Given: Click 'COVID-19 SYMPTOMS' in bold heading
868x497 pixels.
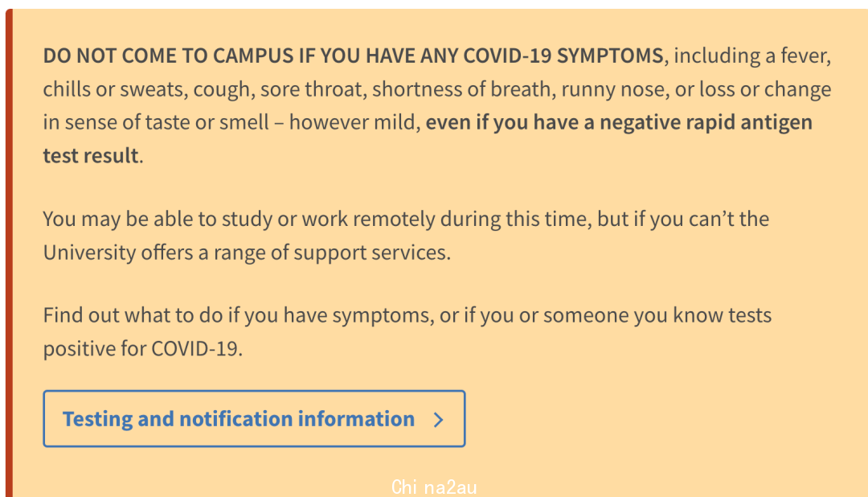Looking at the screenshot, I should pos(563,55).
